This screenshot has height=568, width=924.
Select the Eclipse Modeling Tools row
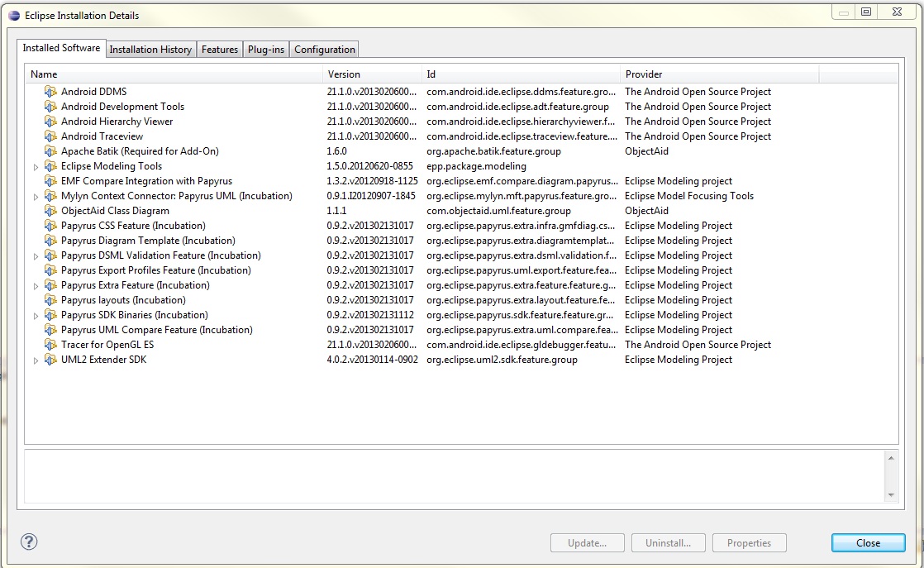tap(461, 166)
